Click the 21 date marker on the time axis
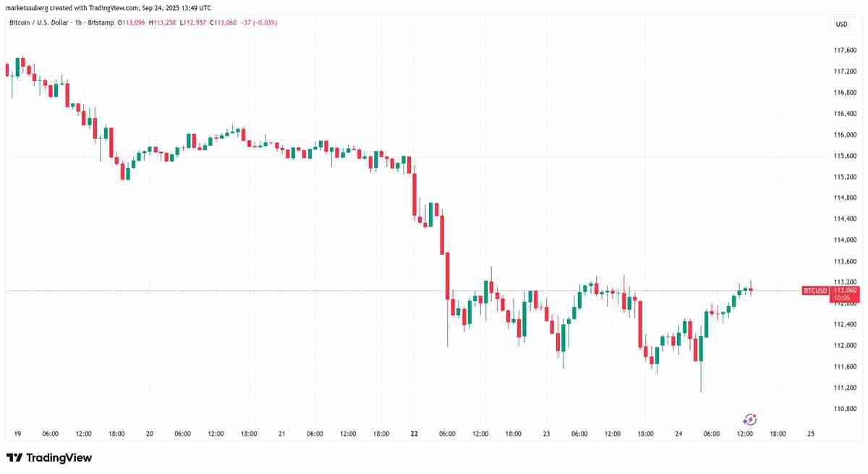This screenshot has width=868, height=474. pos(281,434)
